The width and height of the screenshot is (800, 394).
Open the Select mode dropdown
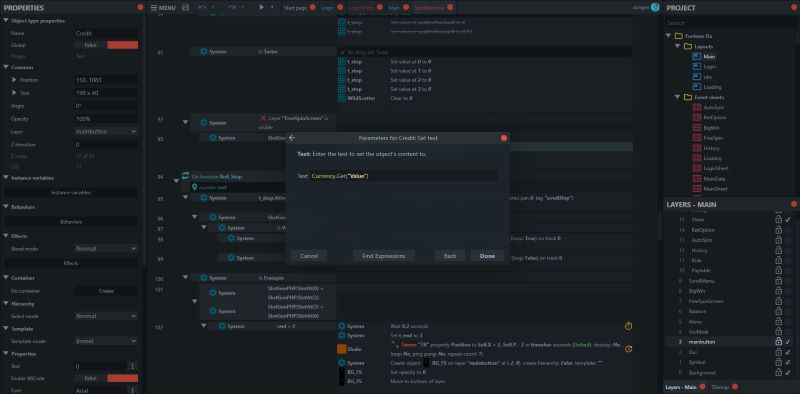106,316
